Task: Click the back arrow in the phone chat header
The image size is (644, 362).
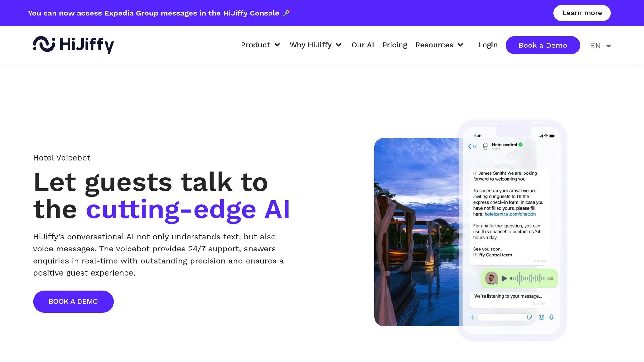Action: pyautogui.click(x=469, y=146)
